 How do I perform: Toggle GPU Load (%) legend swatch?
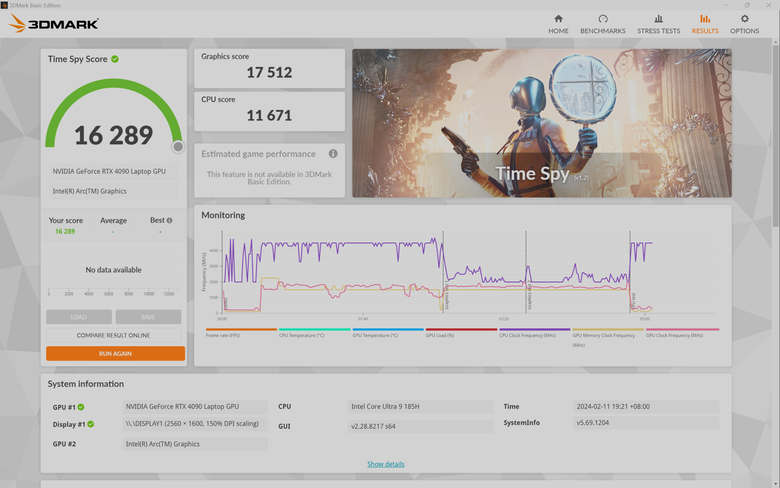(x=461, y=329)
